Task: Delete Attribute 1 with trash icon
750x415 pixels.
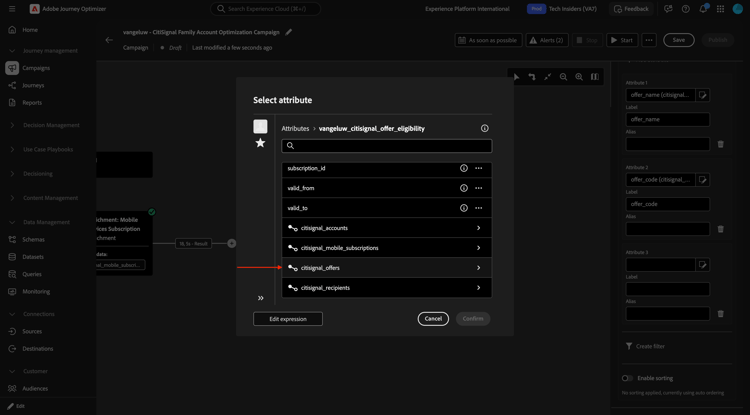Action: click(x=720, y=144)
